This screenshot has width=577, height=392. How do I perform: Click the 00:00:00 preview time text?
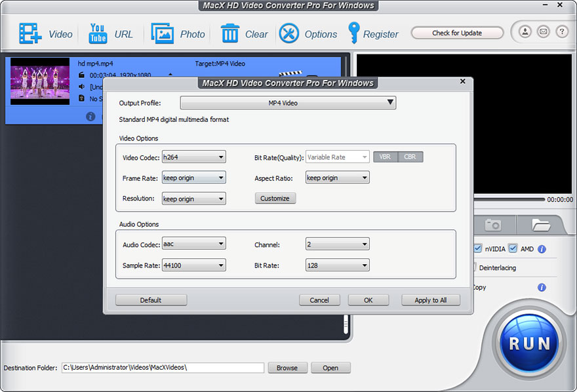click(560, 200)
